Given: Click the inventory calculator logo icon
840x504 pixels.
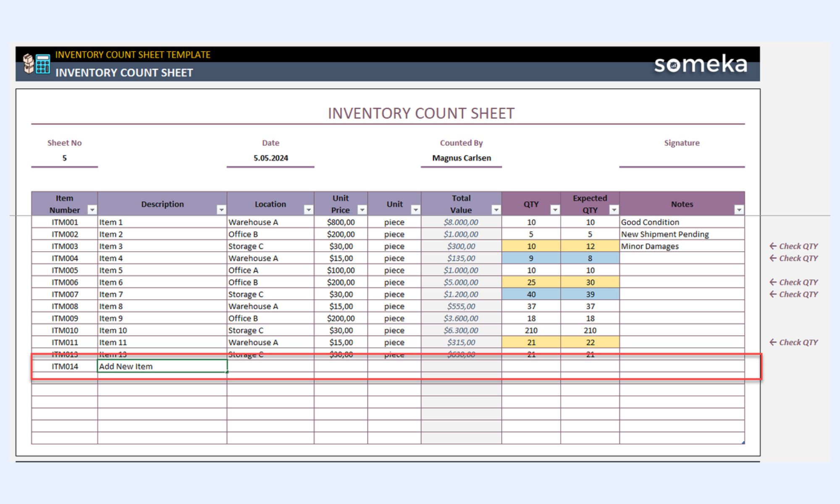Looking at the screenshot, I should tap(37, 64).
